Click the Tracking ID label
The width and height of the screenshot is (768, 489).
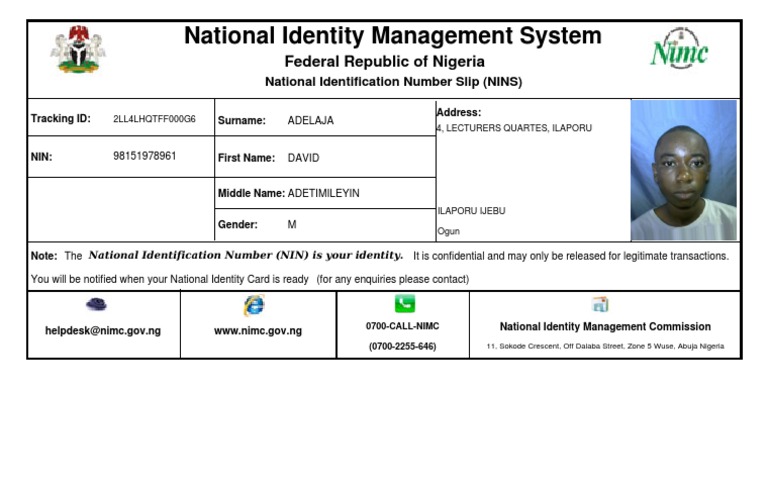(61, 119)
